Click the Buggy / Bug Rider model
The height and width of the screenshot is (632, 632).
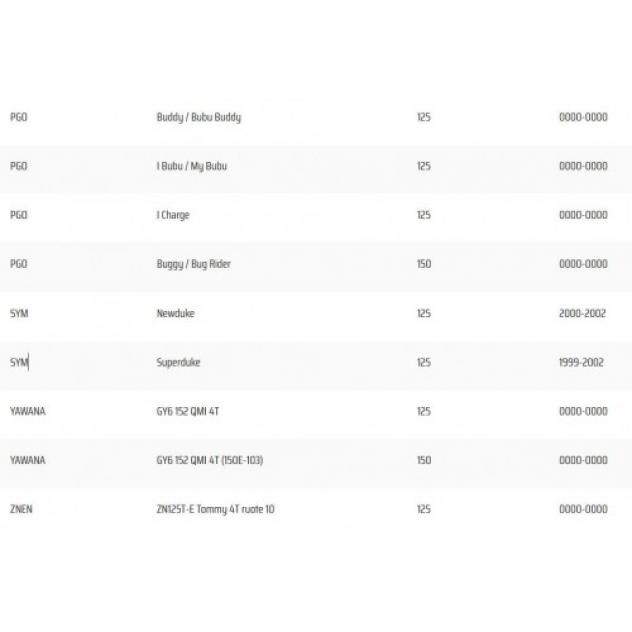pyautogui.click(x=193, y=264)
